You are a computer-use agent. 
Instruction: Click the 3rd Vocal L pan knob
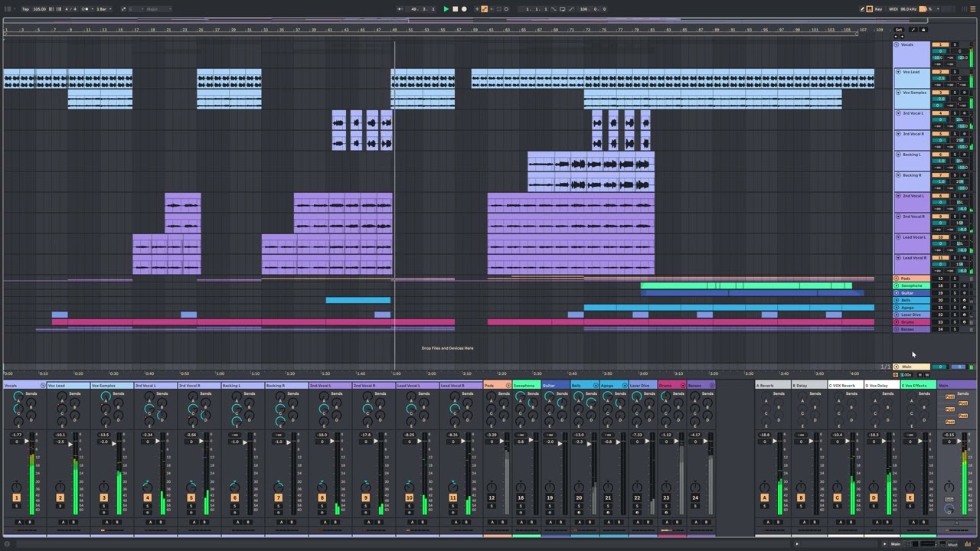pos(147,487)
